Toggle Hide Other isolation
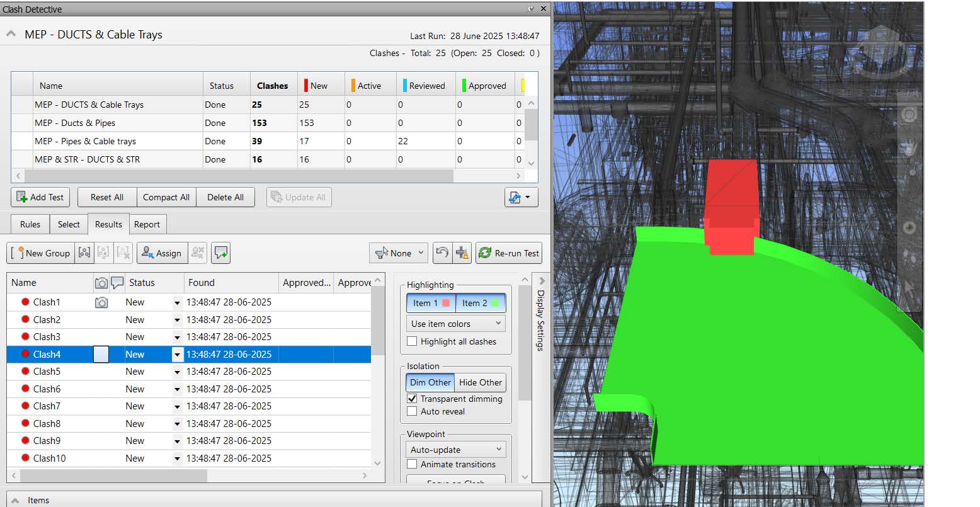This screenshot has height=507, width=980. coord(481,382)
